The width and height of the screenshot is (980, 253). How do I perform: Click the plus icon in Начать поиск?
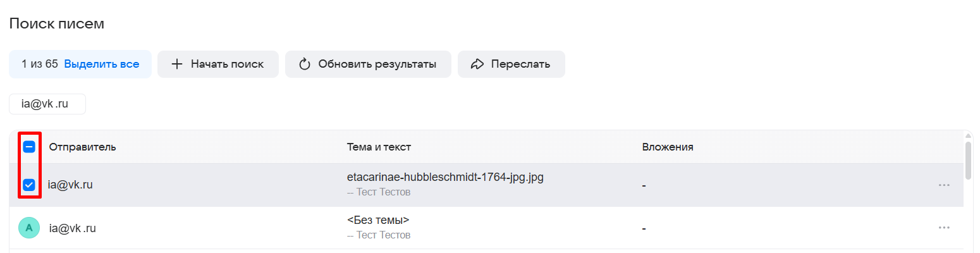pyautogui.click(x=177, y=64)
